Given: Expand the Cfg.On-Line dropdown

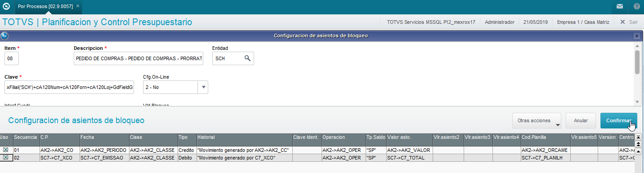Looking at the screenshot, I should click(203, 87).
